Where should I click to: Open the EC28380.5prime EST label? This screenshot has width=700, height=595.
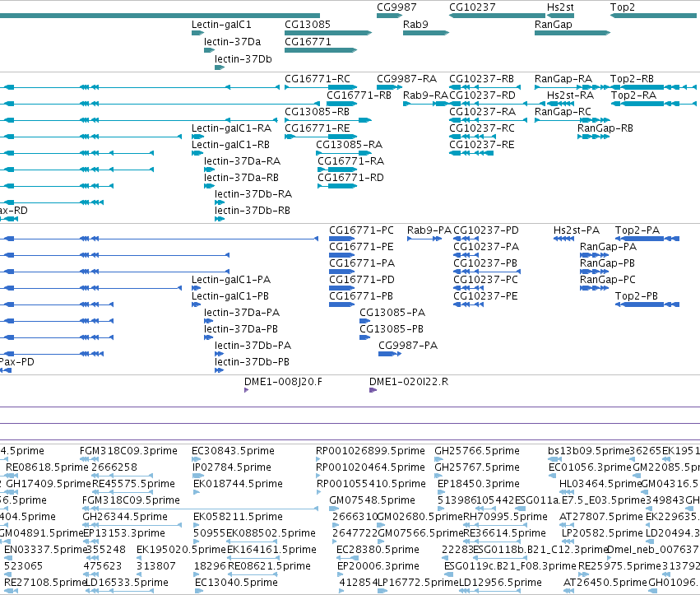[x=378, y=551]
